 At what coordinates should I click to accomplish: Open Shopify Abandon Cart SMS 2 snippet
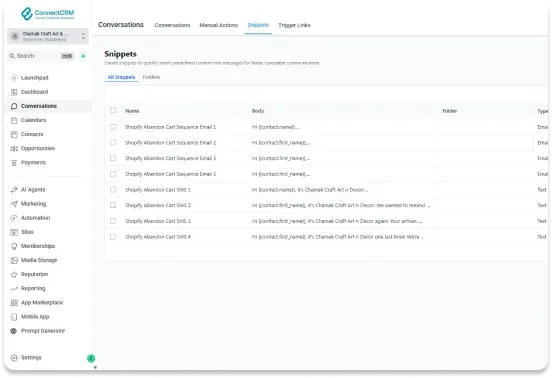(158, 205)
